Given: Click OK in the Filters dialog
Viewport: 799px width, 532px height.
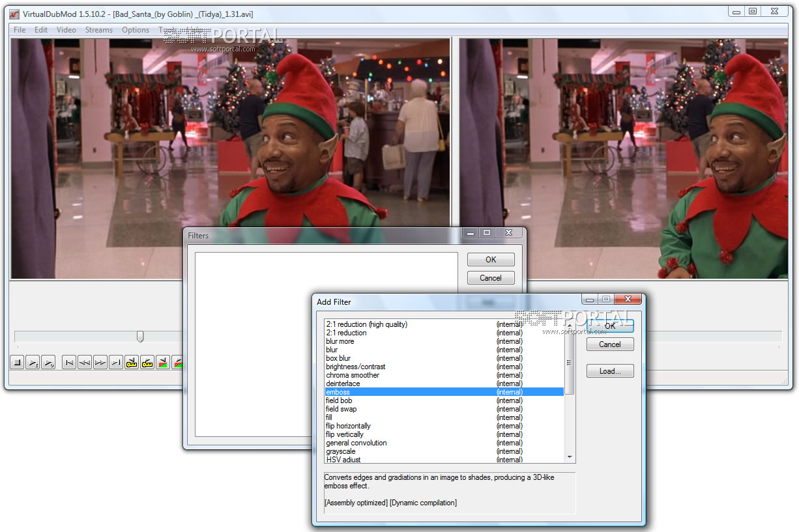Looking at the screenshot, I should click(x=491, y=259).
